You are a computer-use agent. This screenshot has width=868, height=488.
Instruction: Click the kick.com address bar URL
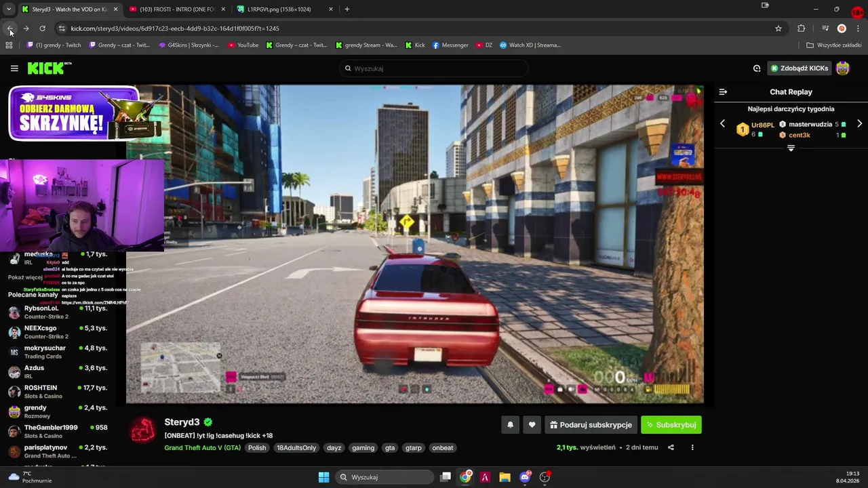[x=175, y=28]
